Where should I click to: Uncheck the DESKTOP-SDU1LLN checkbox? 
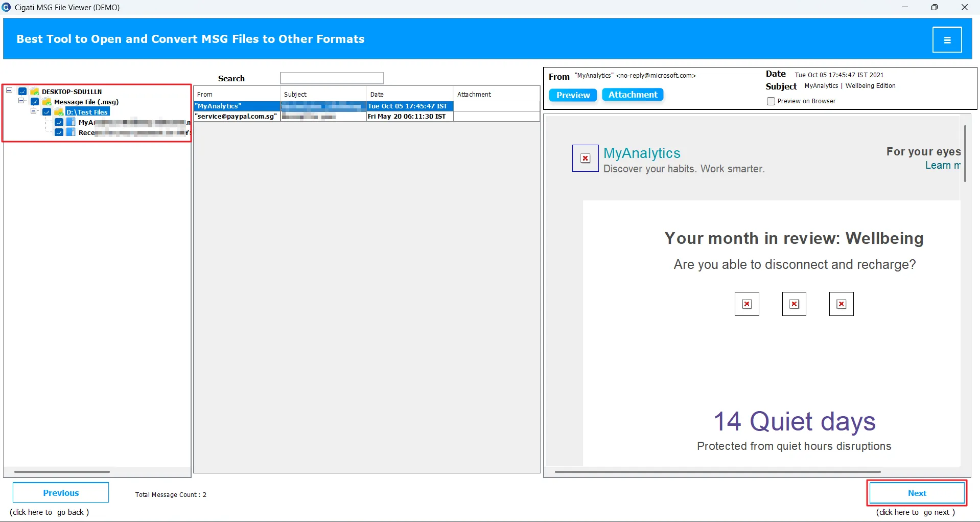coord(22,92)
